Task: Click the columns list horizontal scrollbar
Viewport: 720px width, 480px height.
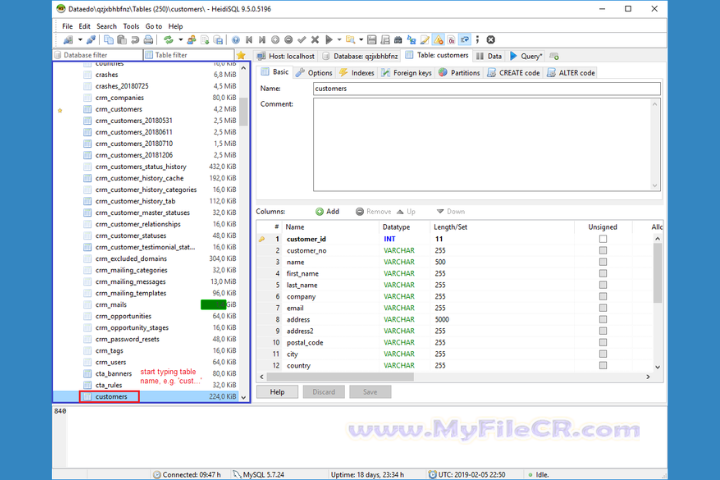Action: 340,377
